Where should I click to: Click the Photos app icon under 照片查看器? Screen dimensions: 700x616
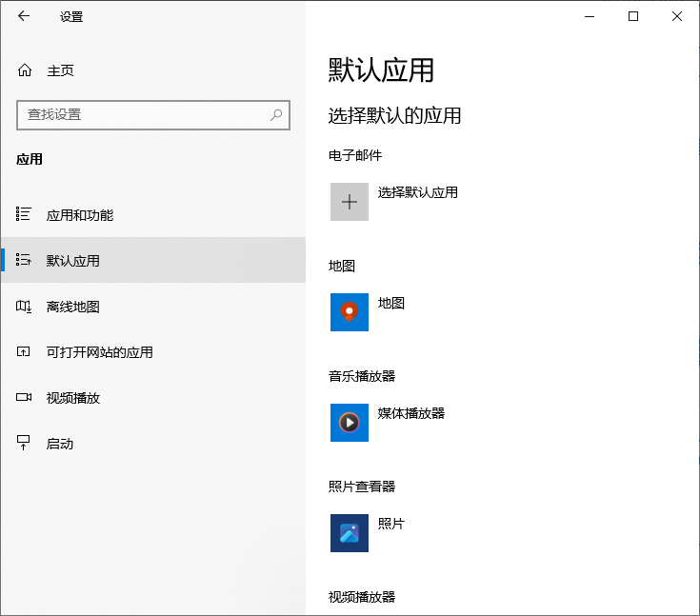(350, 533)
